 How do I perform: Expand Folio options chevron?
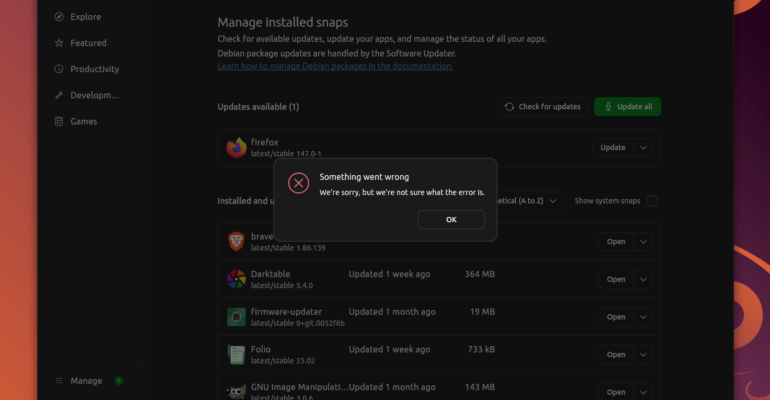[x=643, y=354]
